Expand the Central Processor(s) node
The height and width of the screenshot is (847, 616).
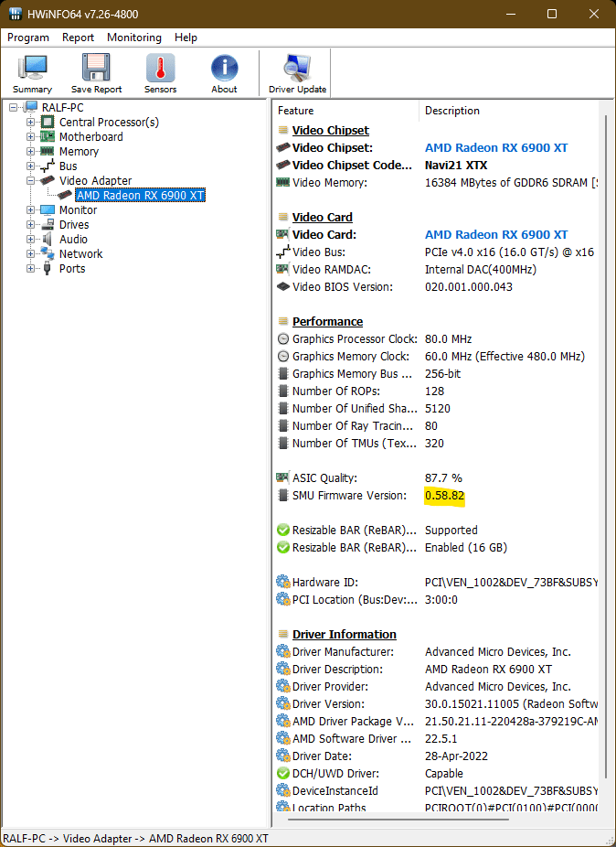click(31, 122)
